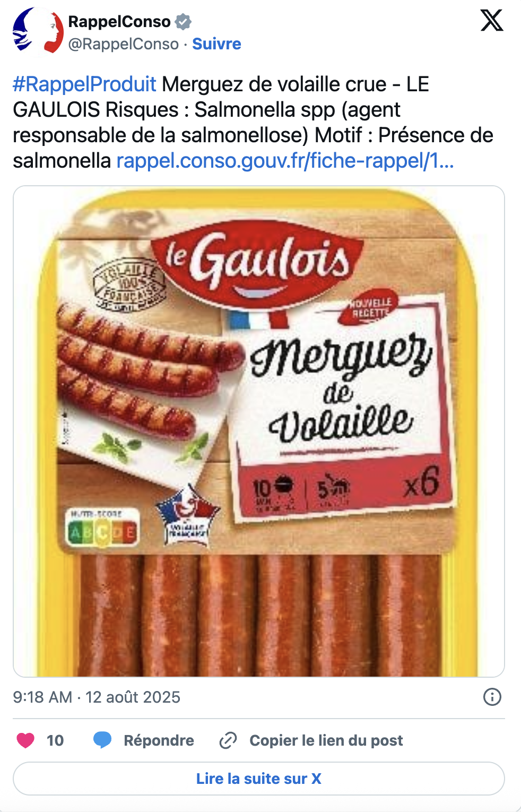The image size is (521, 812).
Task: Open the RappelConso profile avatar
Action: point(38,31)
